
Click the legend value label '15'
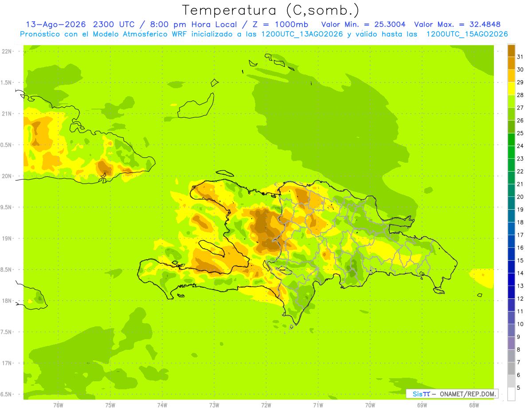(520, 260)
